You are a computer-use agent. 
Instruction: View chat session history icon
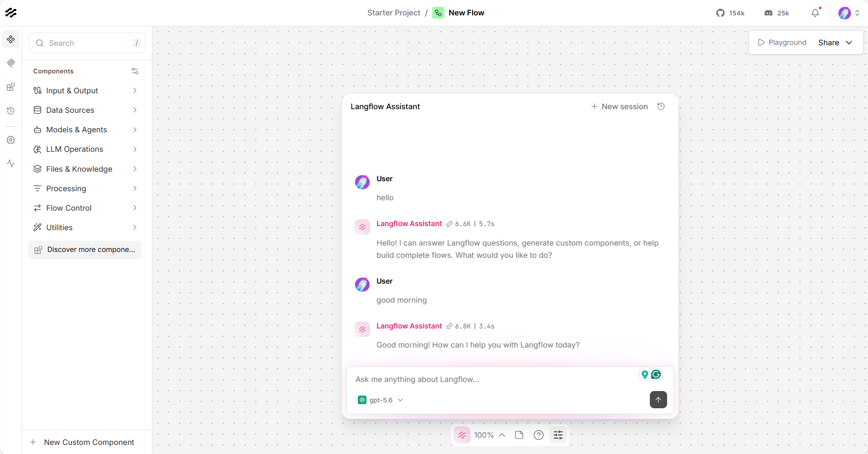(661, 106)
